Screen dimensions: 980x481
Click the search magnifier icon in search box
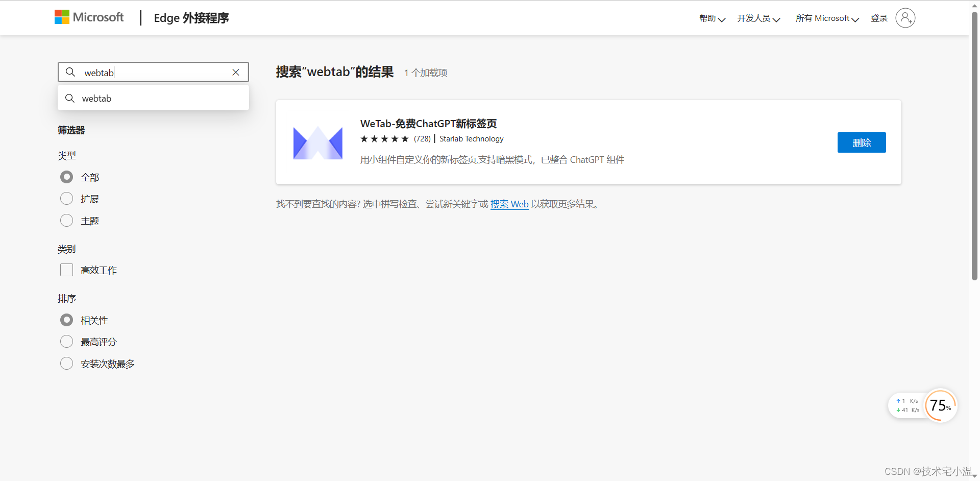coord(70,72)
